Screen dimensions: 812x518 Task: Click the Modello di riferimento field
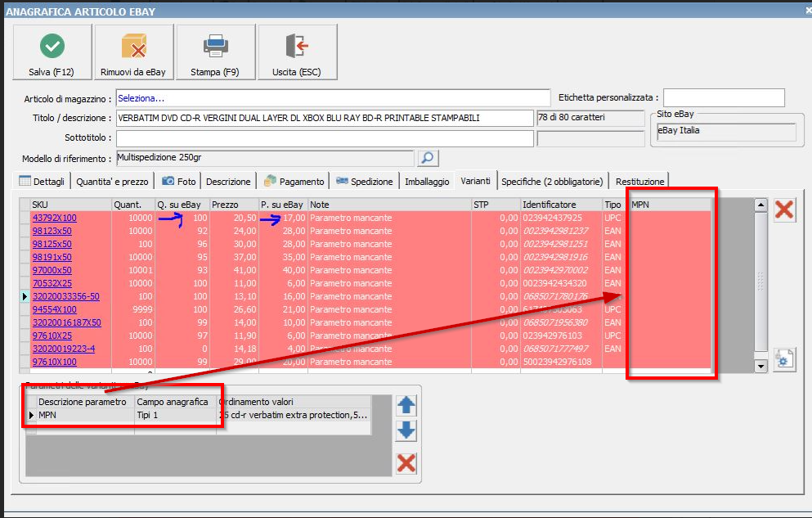click(265, 157)
